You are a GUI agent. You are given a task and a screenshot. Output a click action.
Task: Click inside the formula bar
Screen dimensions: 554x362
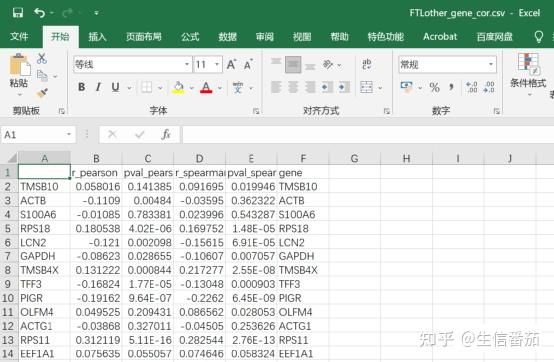click(368, 135)
